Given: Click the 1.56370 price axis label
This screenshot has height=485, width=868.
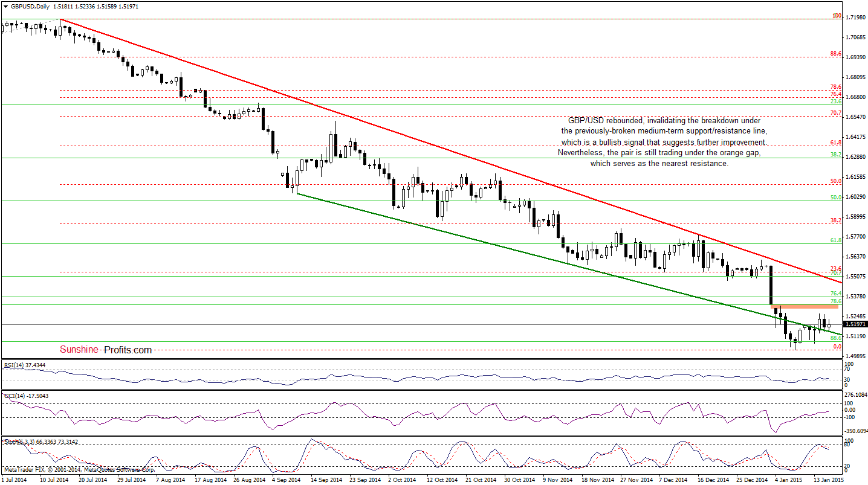Looking at the screenshot, I should coord(856,257).
